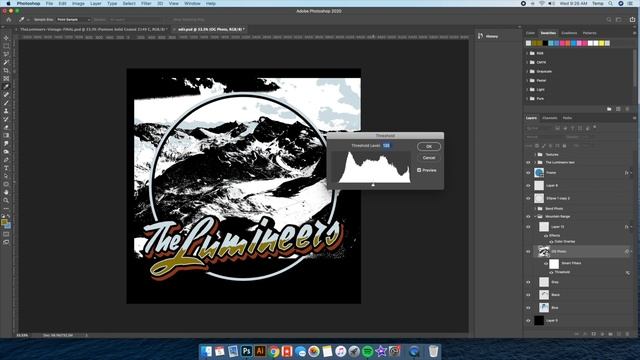Select the Layer 9 black thumbnail
The height and width of the screenshot is (360, 640).
click(x=539, y=321)
